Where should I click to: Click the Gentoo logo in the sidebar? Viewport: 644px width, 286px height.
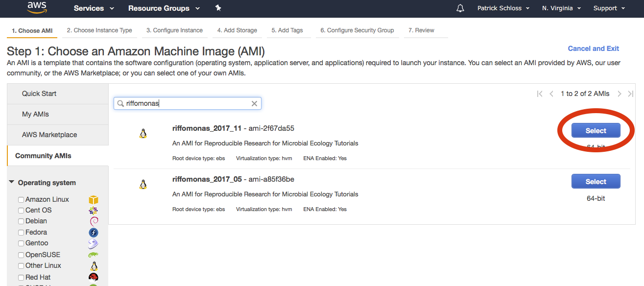93,243
